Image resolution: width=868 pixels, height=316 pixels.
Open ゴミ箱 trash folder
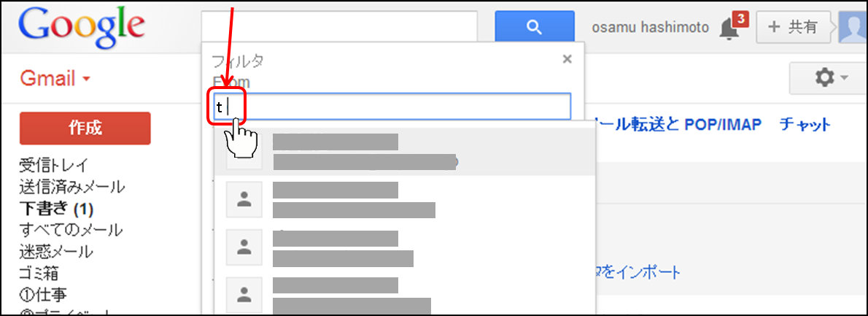pyautogui.click(x=39, y=274)
